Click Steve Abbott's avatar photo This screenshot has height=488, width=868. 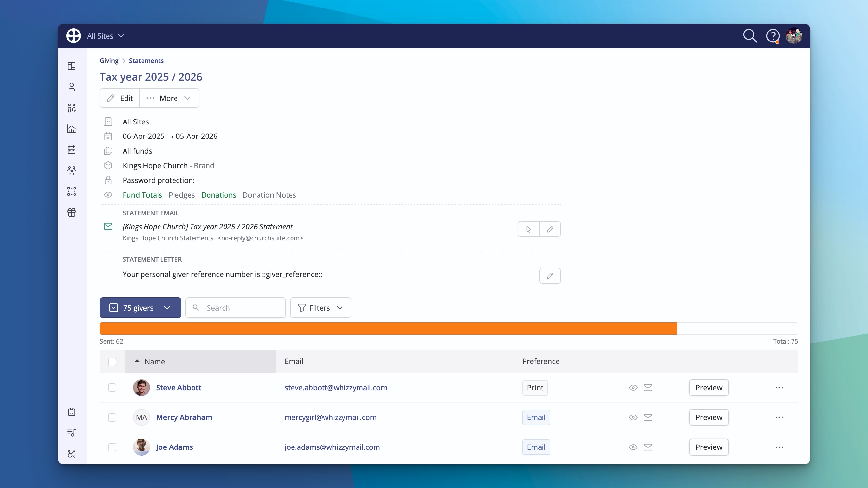pyautogui.click(x=141, y=388)
